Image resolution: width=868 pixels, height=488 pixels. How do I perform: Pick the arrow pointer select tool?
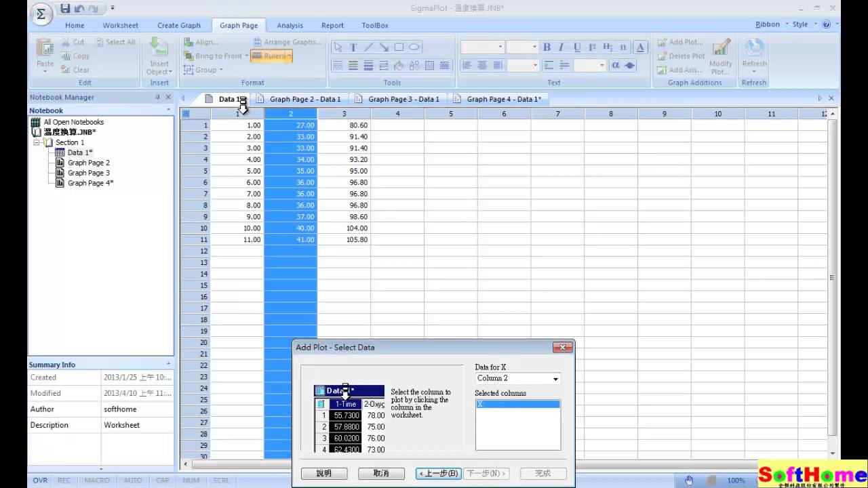(x=338, y=47)
